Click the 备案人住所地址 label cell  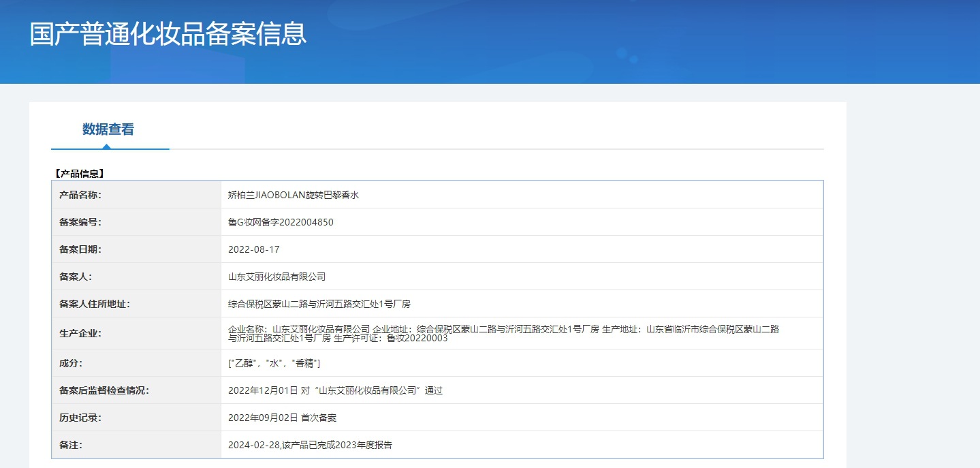(136, 304)
